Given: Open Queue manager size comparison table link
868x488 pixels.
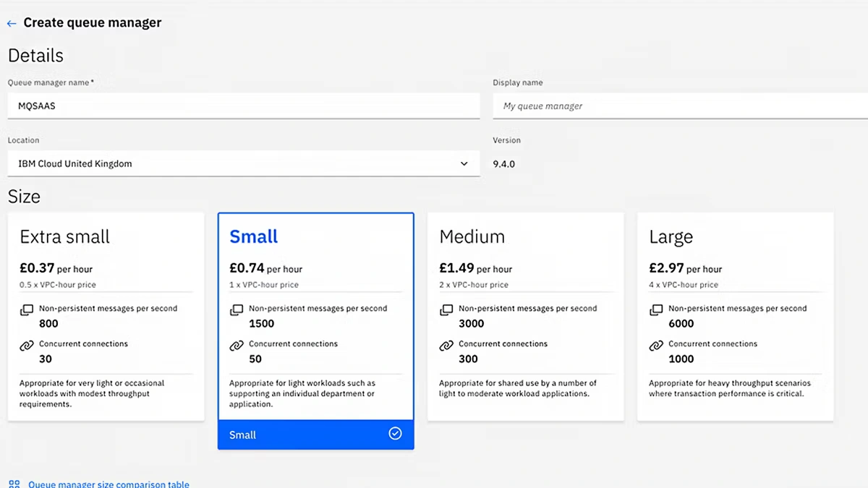Looking at the screenshot, I should pos(109,484).
